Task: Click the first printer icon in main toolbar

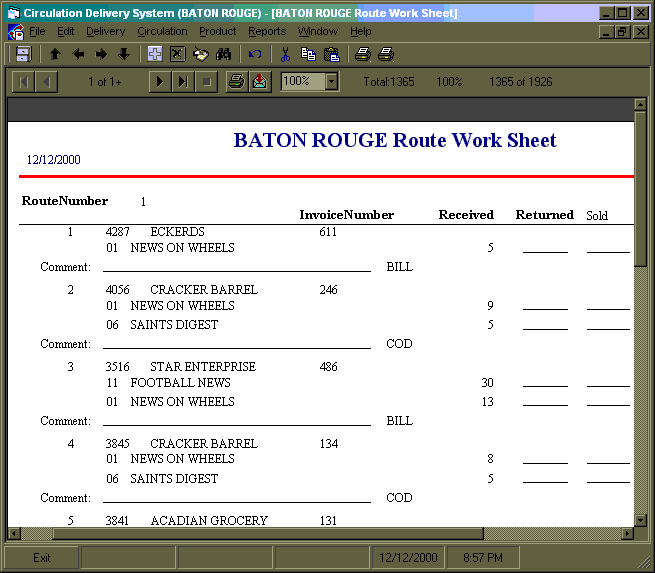Action: point(363,54)
